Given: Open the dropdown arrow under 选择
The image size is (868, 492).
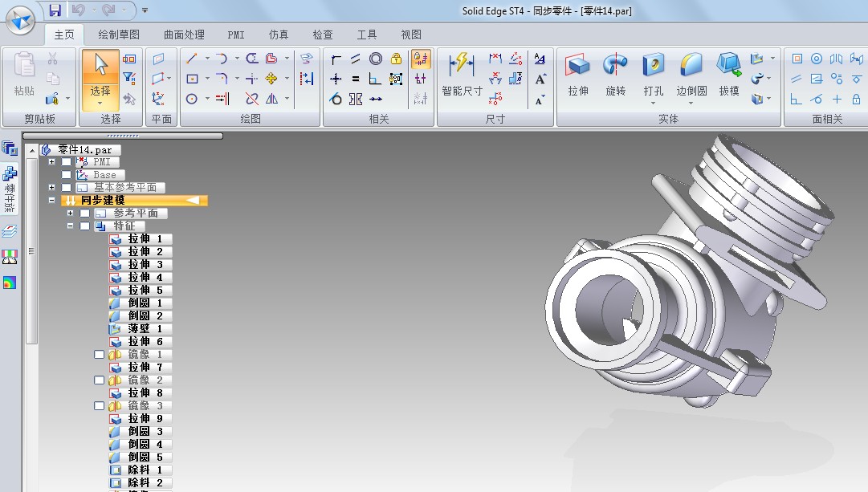Looking at the screenshot, I should [x=100, y=103].
